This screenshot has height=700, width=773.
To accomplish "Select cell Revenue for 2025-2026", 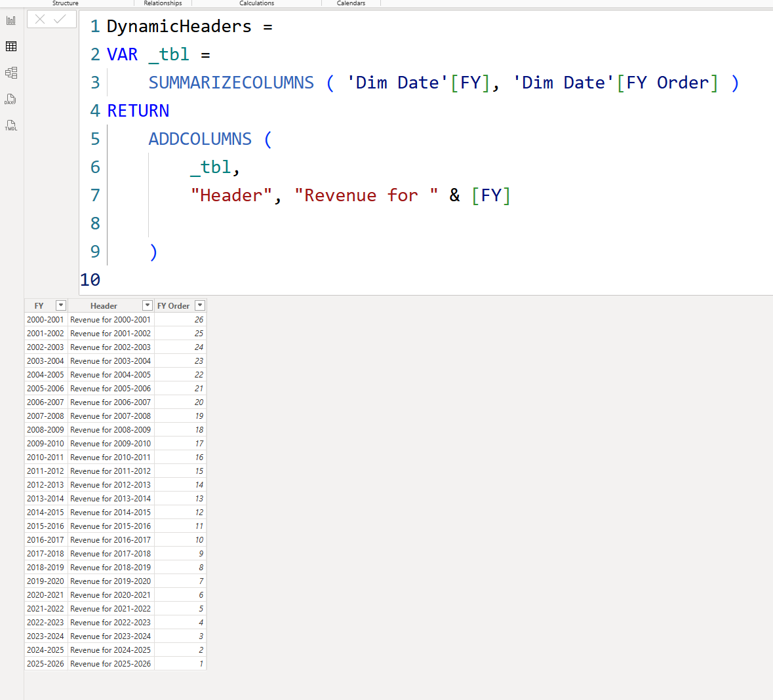I will click(x=111, y=665).
